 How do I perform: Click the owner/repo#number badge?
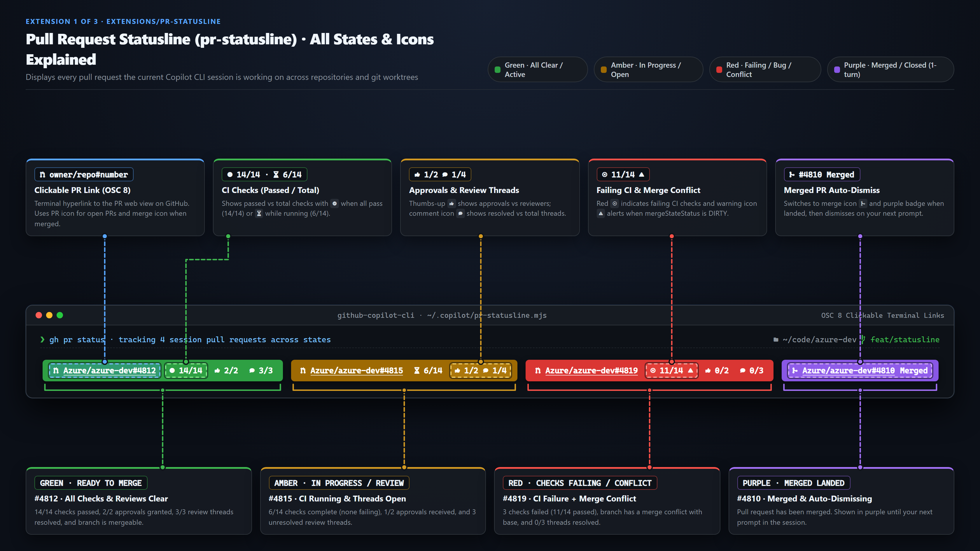pos(84,175)
